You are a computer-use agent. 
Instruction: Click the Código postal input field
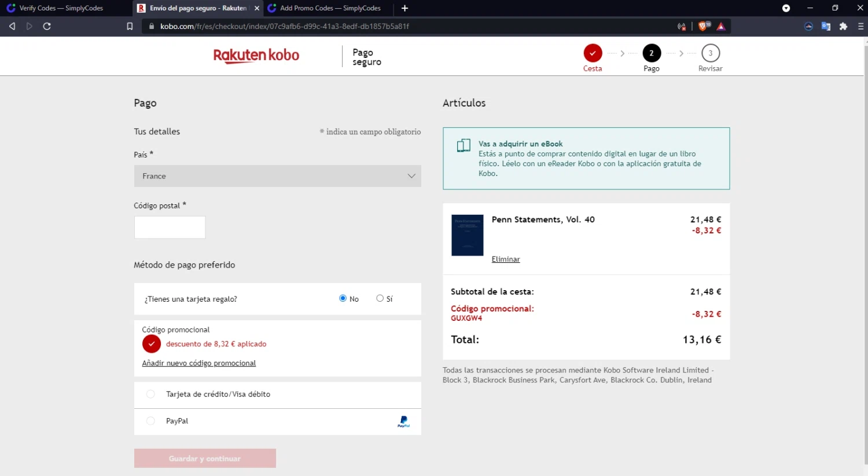coord(170,227)
